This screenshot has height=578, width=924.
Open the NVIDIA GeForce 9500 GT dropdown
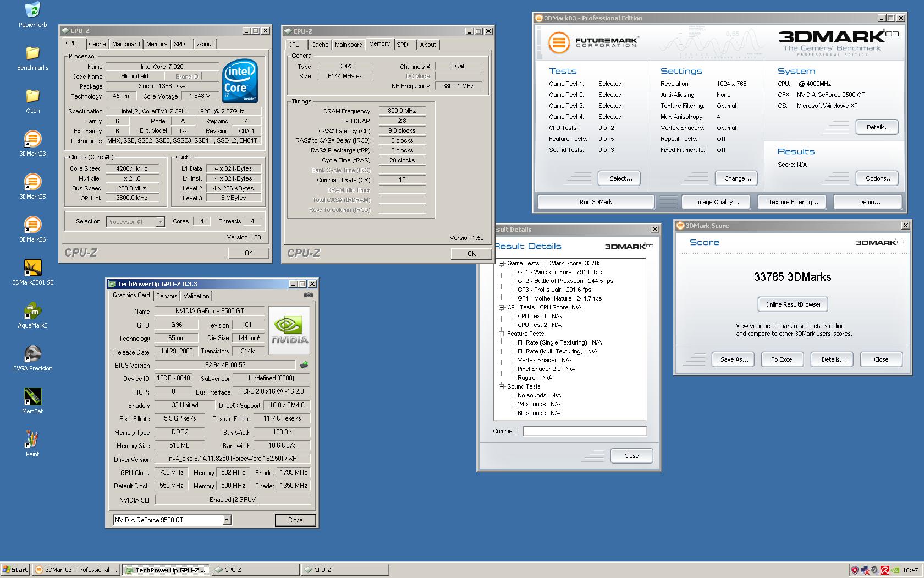[x=172, y=520]
